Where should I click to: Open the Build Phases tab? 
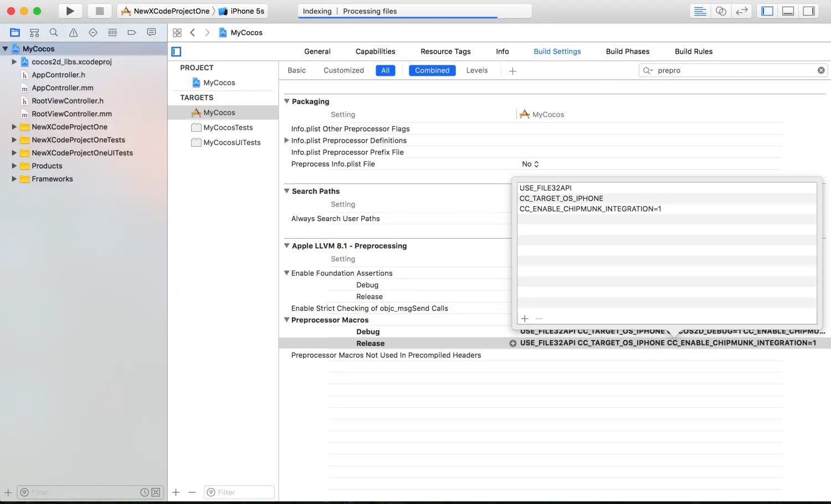click(628, 52)
